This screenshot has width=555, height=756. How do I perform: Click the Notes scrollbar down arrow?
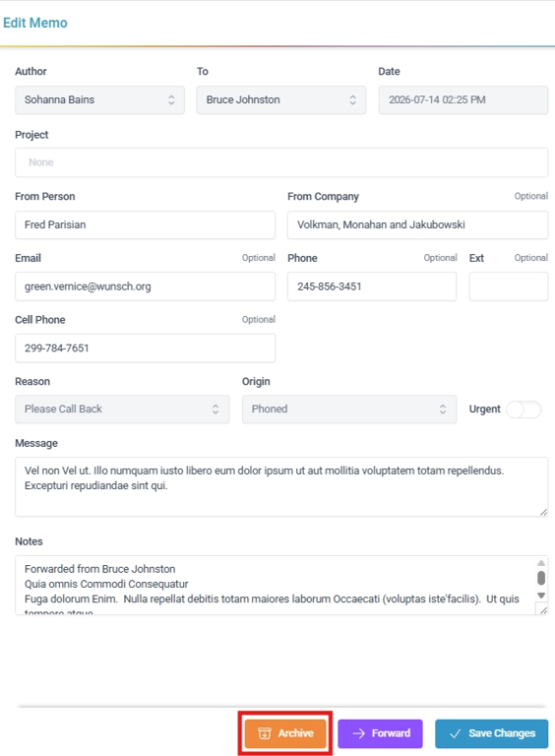click(x=541, y=596)
